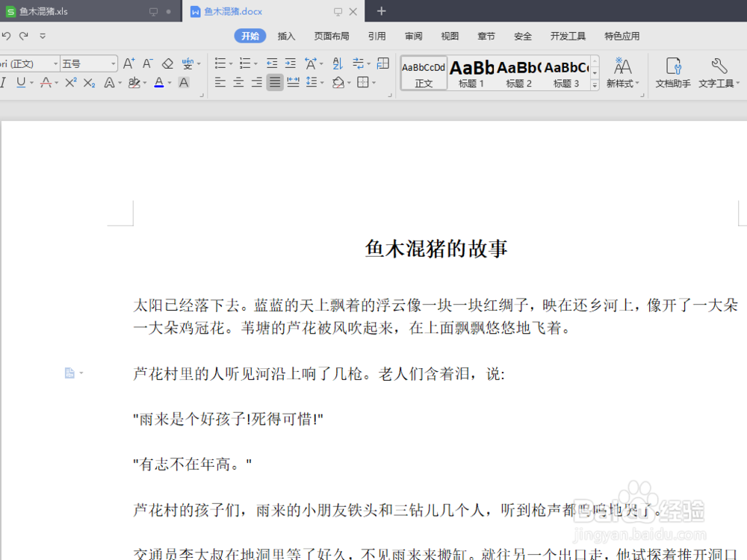Expand the borders dropdown arrow
This screenshot has width=747, height=560.
pyautogui.click(x=374, y=83)
